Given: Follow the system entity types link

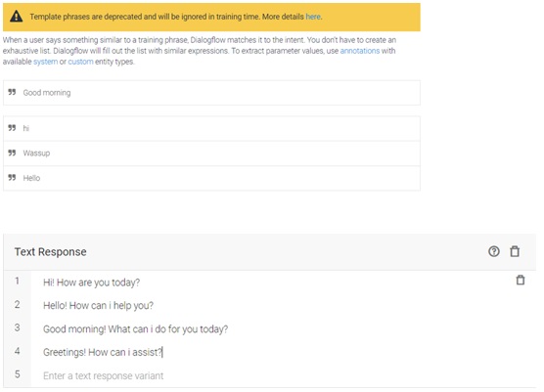Looking at the screenshot, I should tap(45, 62).
